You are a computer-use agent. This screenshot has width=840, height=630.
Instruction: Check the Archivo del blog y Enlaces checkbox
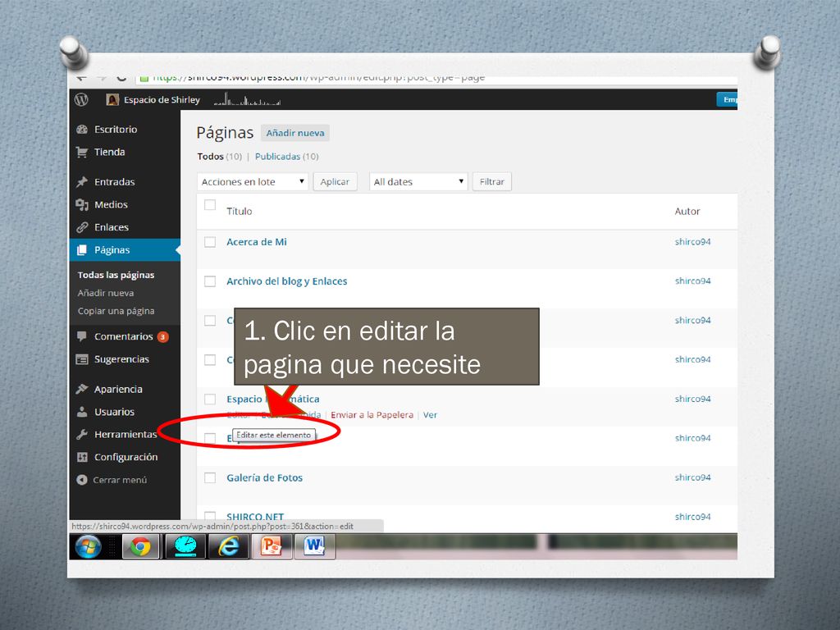pyautogui.click(x=210, y=281)
